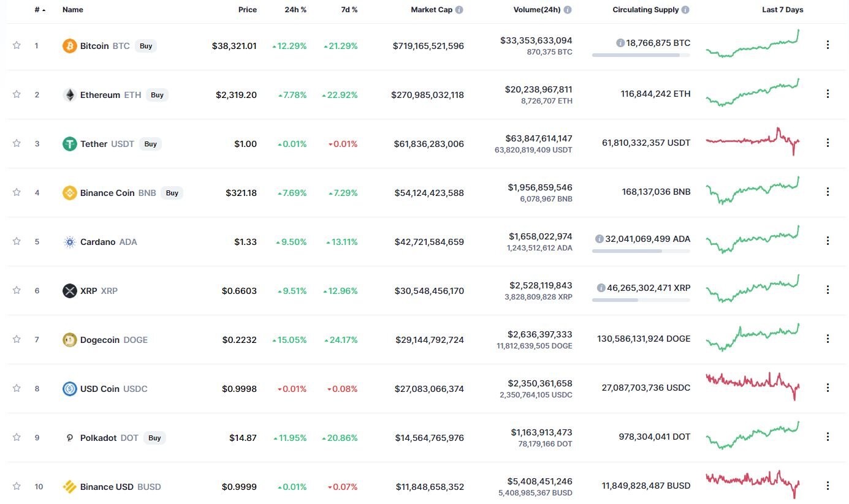Open the Tether 7-day sparkline chart
849x504 pixels.
point(752,142)
